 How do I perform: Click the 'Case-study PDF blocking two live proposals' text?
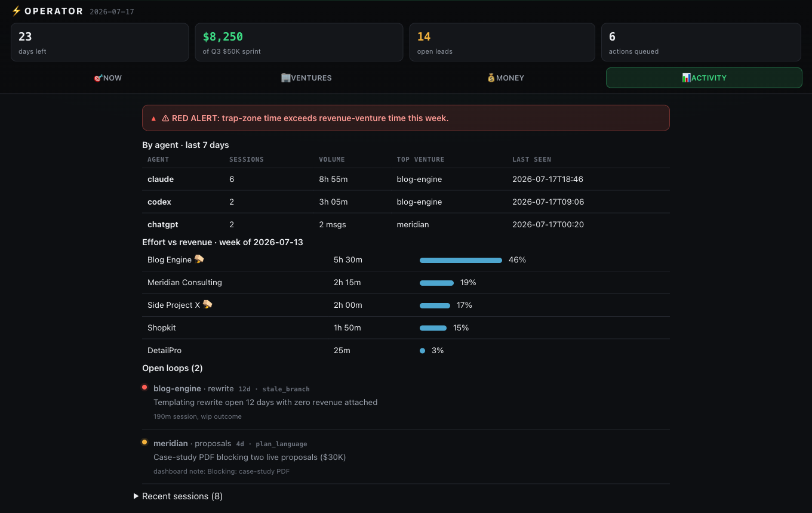point(250,457)
